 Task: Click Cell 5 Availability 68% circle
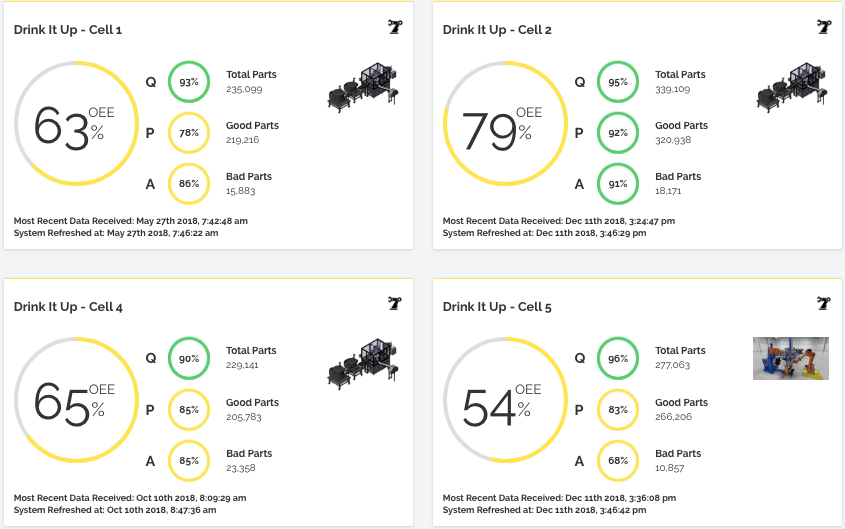point(618,460)
